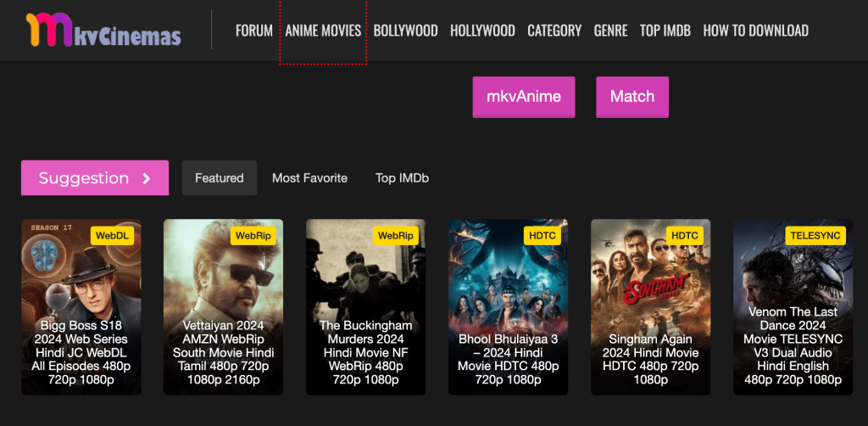868x426 pixels.
Task: Go to the BOLLYWOOD section
Action: [406, 31]
